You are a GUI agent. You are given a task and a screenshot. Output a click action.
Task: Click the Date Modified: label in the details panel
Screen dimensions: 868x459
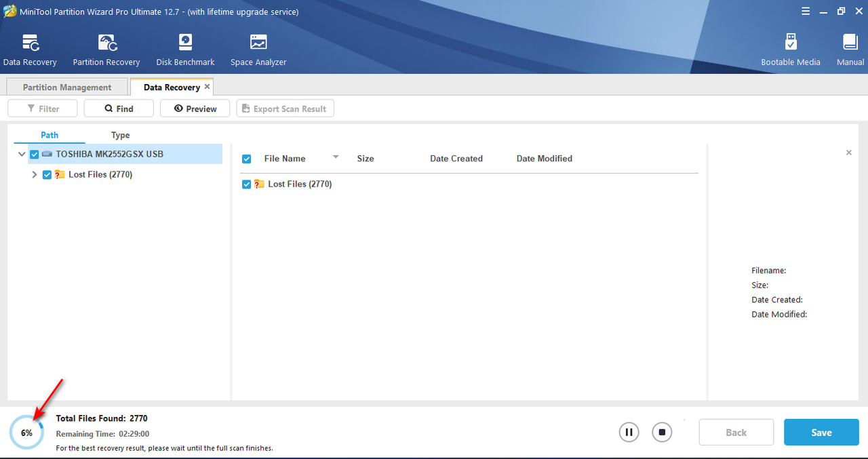[x=779, y=314]
